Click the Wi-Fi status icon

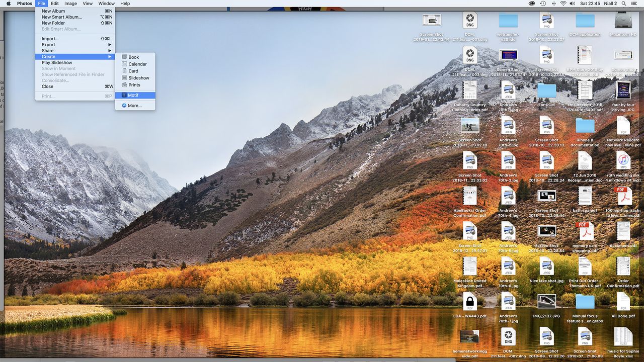coord(562,4)
